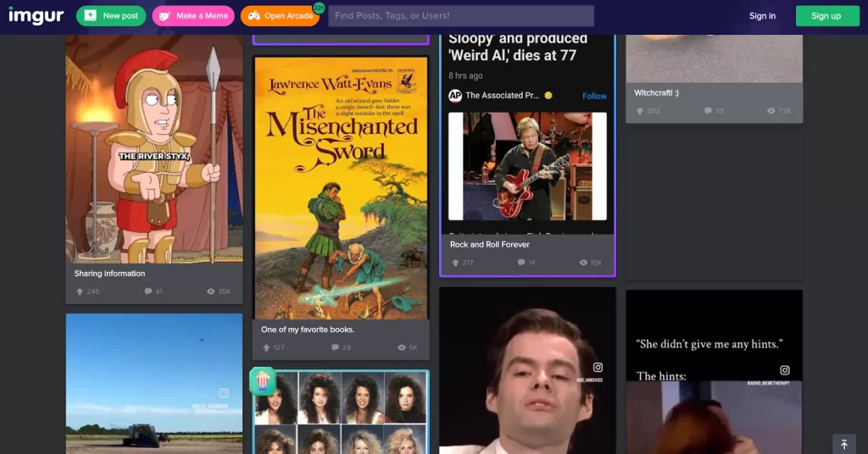Open the blue sky truck video post
868x454 pixels.
coord(154,384)
